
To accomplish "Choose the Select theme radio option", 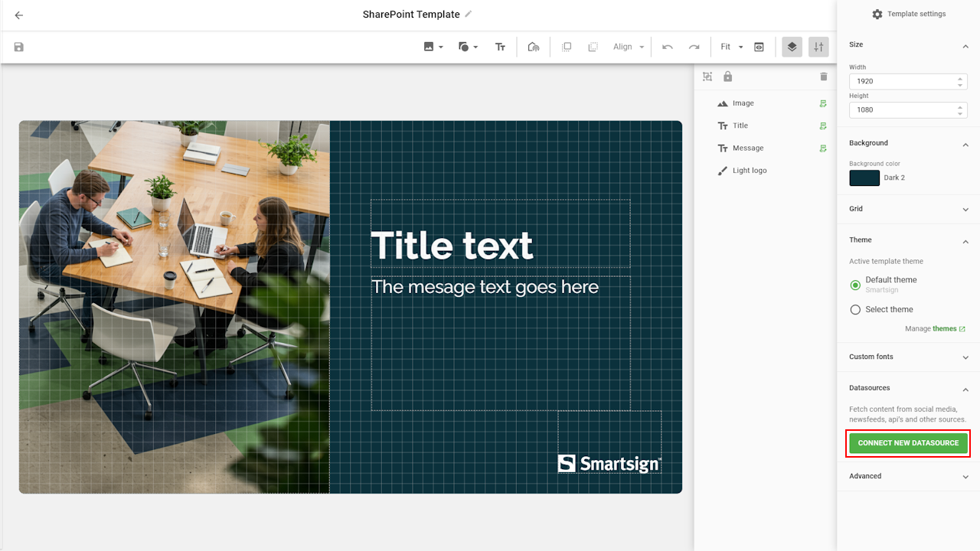I will click(855, 310).
